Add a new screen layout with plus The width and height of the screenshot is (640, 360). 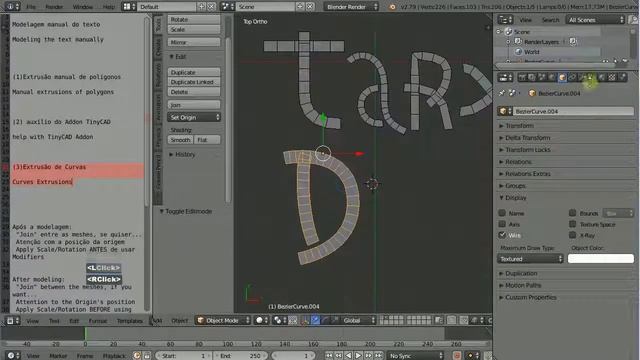[x=202, y=7]
